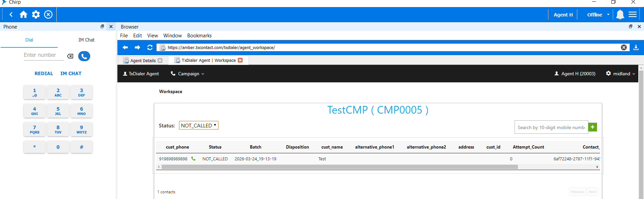Expand the Campaign dropdown menu
644x199 pixels.
(x=188, y=74)
